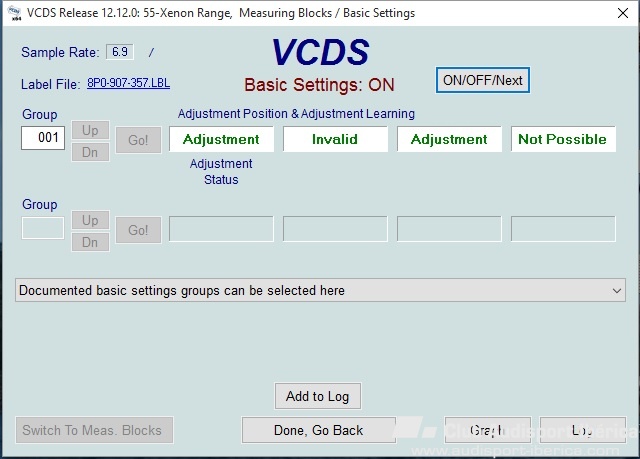Close the VCDS window with X

coord(623,13)
